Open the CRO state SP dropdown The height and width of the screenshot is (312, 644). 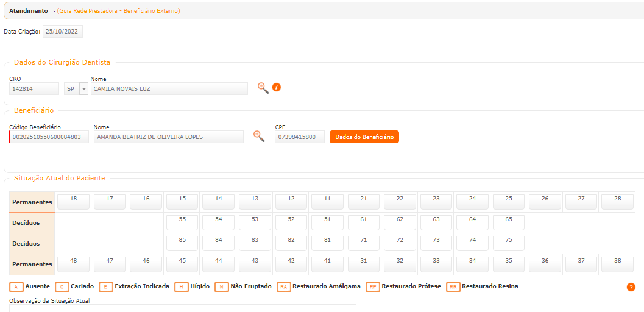[x=83, y=89]
